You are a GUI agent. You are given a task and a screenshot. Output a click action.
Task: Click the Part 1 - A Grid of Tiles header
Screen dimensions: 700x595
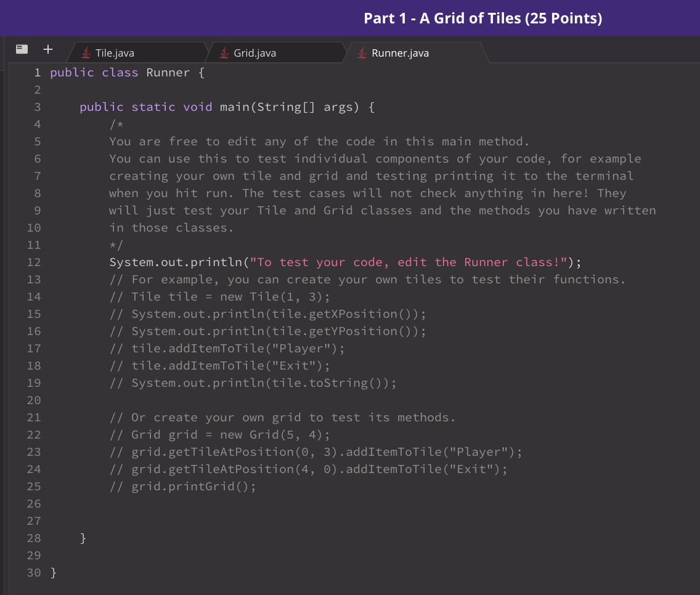[482, 18]
